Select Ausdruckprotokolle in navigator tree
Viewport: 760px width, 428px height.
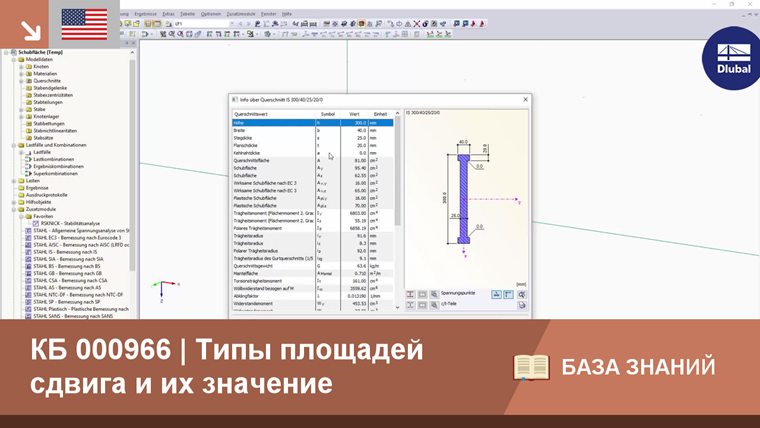click(47, 195)
